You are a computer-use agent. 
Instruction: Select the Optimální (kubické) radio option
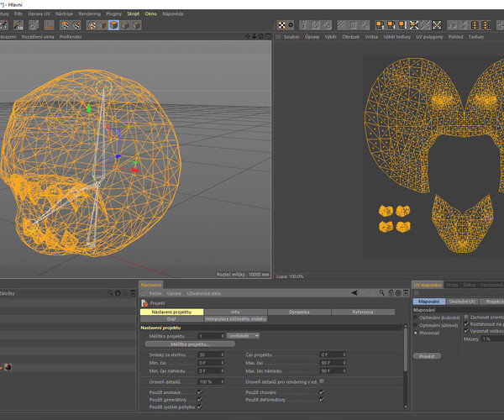pyautogui.click(x=414, y=318)
